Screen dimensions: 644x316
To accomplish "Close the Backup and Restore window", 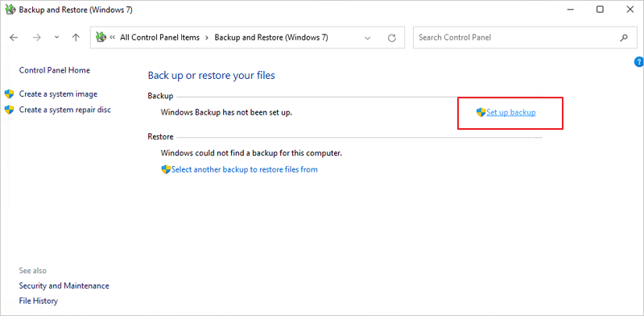I will tap(630, 10).
